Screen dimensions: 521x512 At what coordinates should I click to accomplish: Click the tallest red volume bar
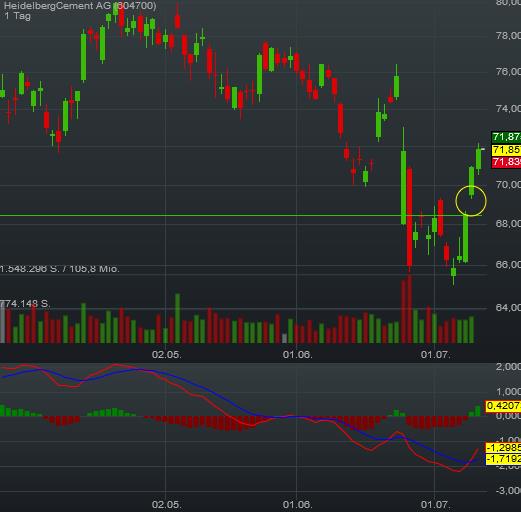pos(409,309)
